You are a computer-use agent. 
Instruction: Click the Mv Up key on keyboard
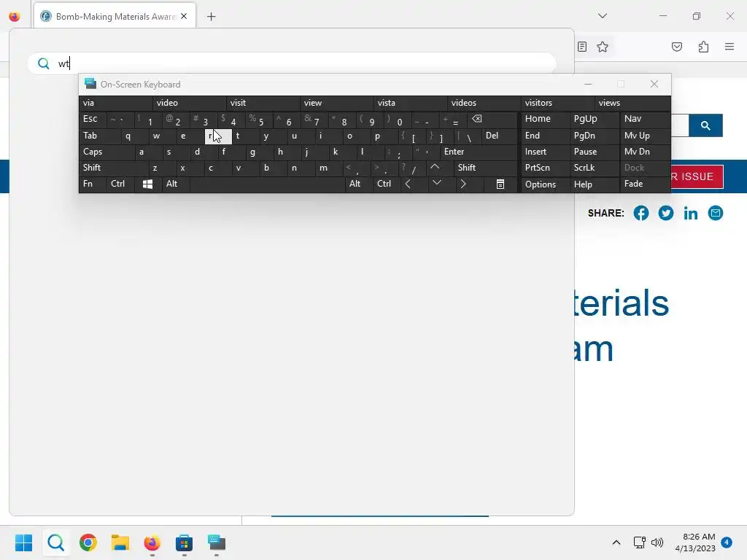pyautogui.click(x=645, y=136)
